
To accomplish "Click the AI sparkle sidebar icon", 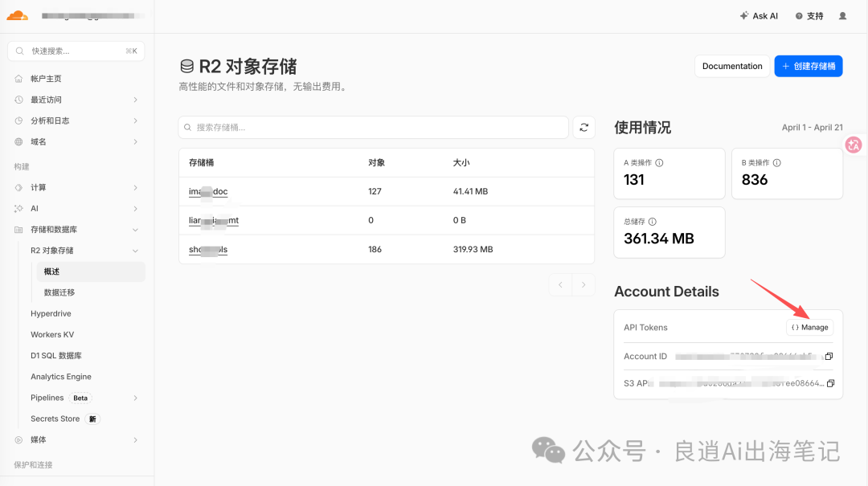I will tap(18, 209).
